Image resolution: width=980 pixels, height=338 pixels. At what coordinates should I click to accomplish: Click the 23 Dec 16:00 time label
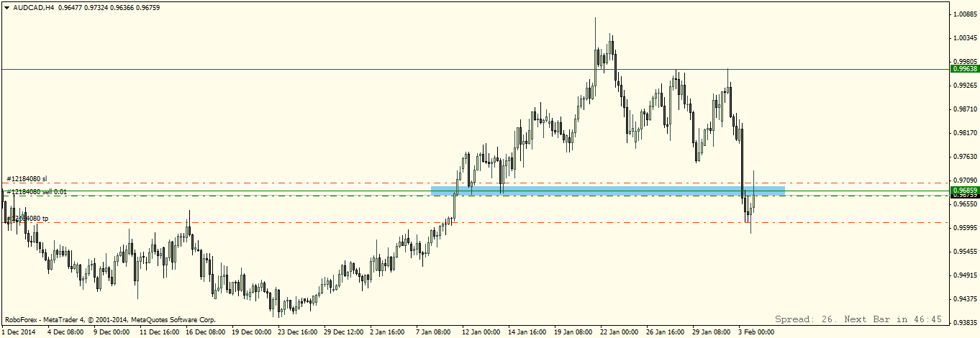click(x=298, y=332)
